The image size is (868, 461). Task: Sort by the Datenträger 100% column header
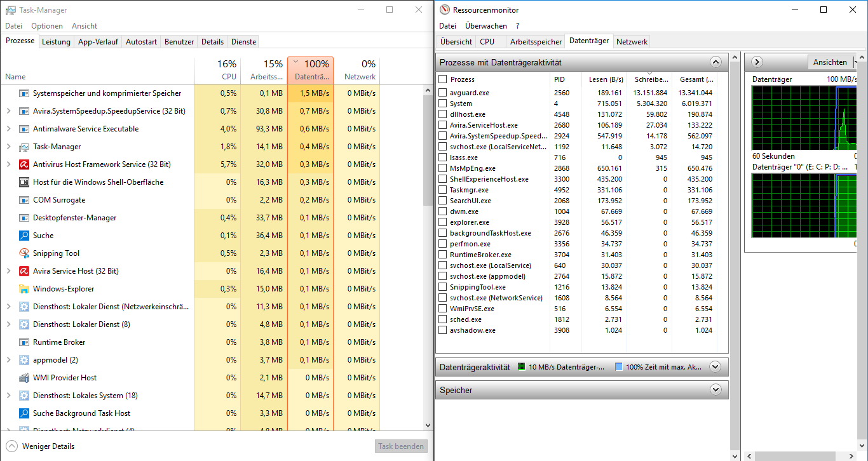point(310,70)
